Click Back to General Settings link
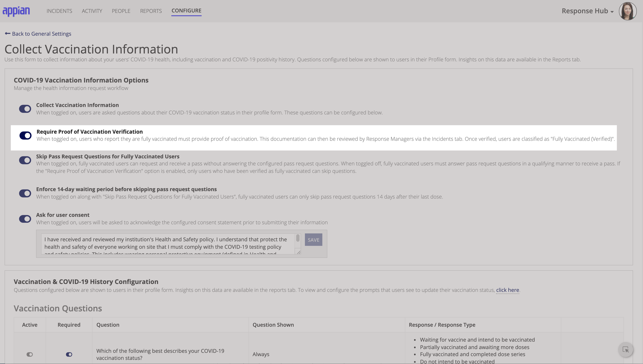 (x=38, y=34)
